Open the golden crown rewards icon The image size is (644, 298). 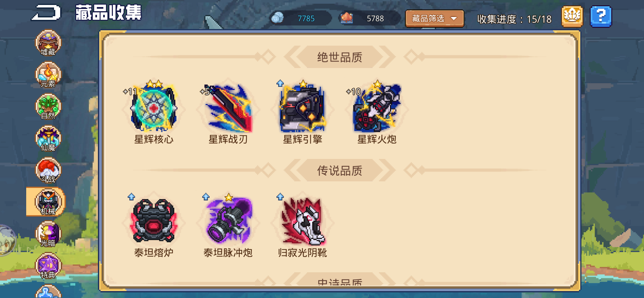click(572, 17)
